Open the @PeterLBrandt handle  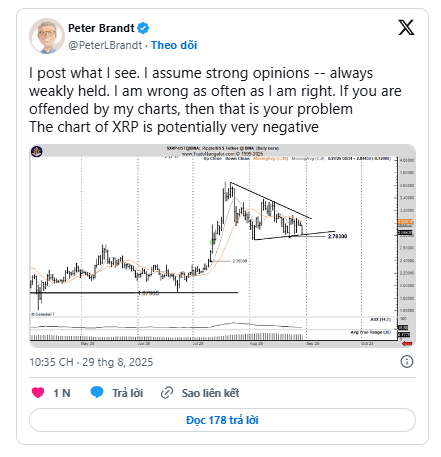pyautogui.click(x=105, y=45)
